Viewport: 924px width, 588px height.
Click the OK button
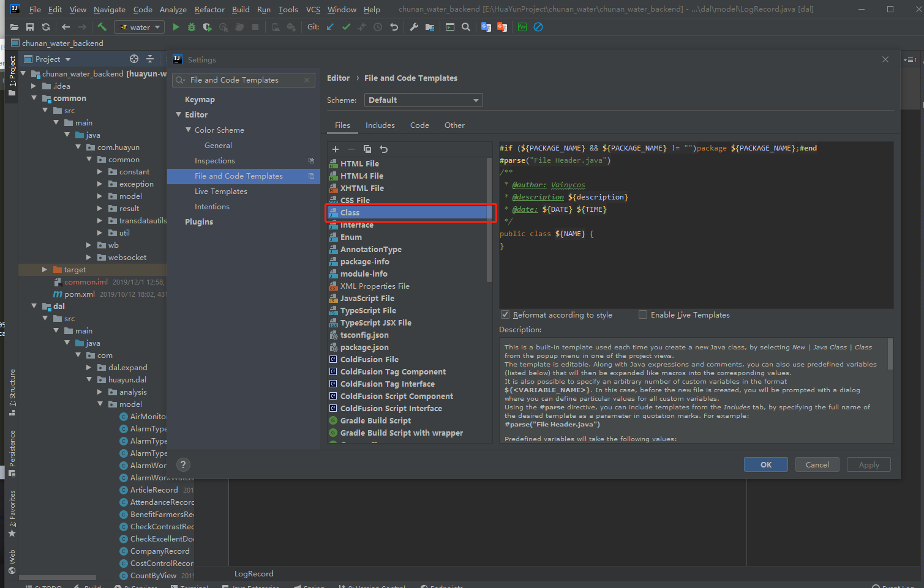coord(766,464)
